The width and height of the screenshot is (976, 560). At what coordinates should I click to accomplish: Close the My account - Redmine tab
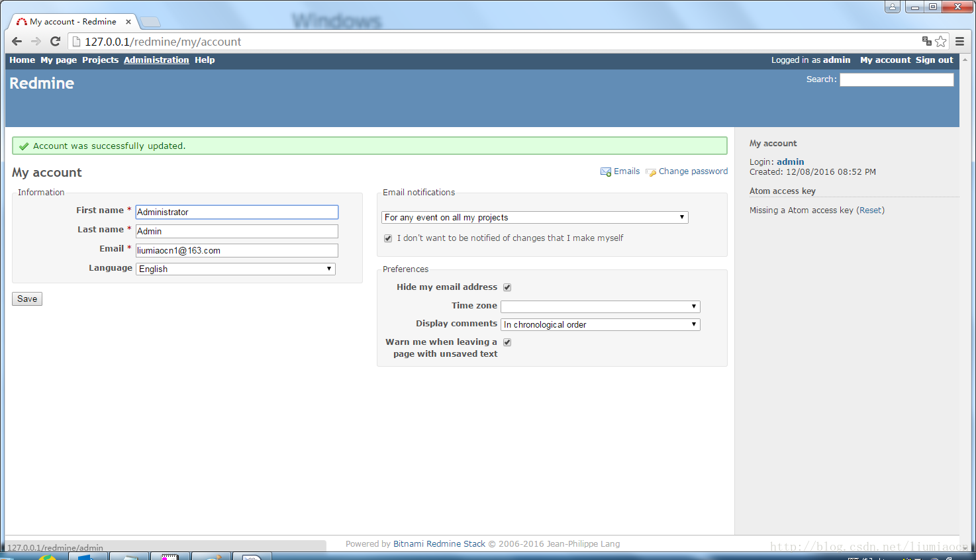click(128, 22)
